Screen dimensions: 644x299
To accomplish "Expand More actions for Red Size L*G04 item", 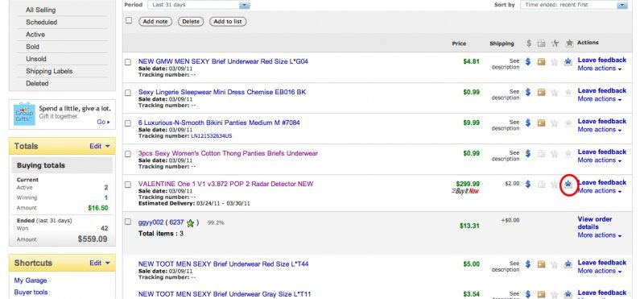I will [600, 69].
